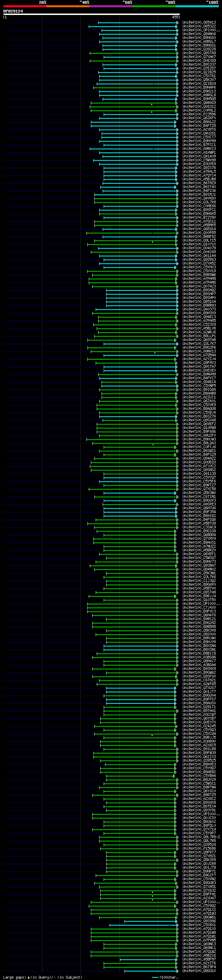Click the yellow large-gaps triangle in the legend
222x980 pixels.
pyautogui.click(x=28, y=977)
